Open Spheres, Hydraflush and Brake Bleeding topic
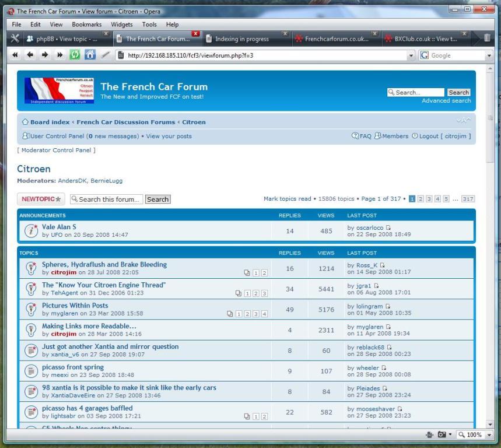Viewport: 501px width, 448px height. [x=104, y=264]
